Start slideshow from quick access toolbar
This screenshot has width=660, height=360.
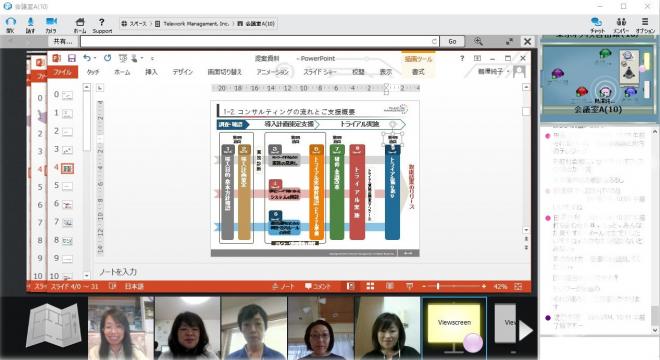(122, 58)
